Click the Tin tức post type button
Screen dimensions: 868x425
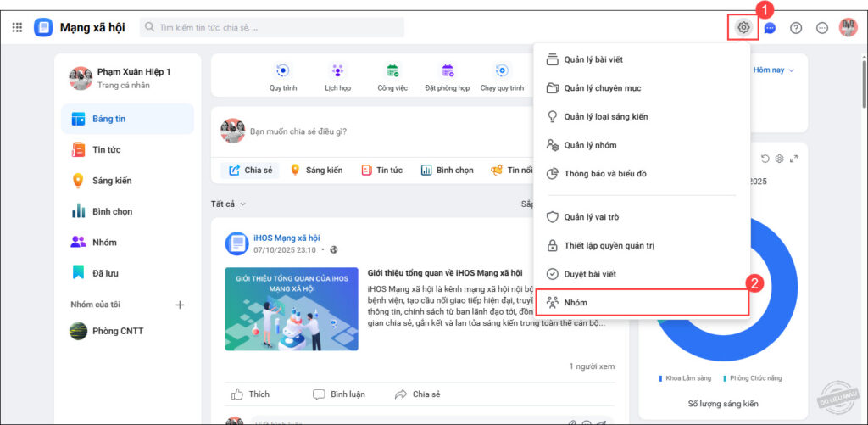click(382, 171)
